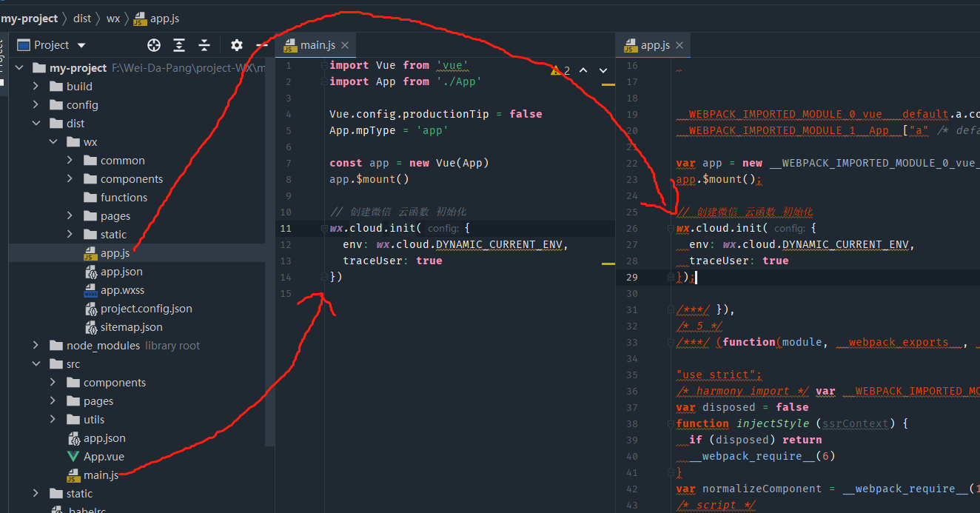Image resolution: width=980 pixels, height=513 pixels.
Task: Open app.json under src folder
Action: point(104,438)
